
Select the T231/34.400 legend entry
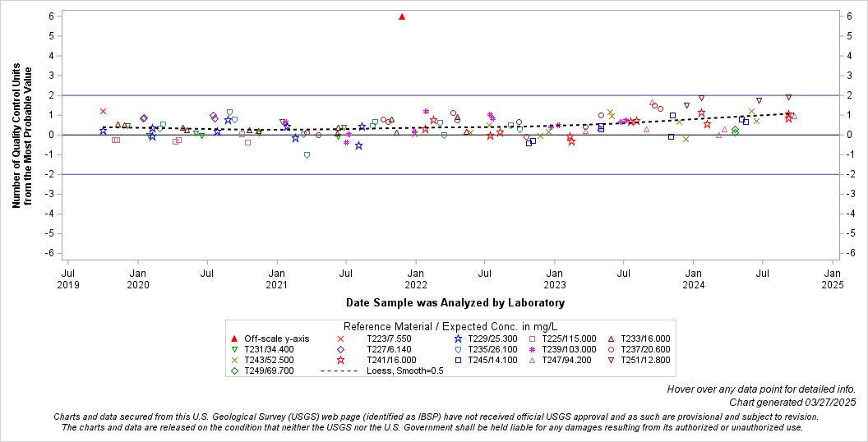point(262,350)
